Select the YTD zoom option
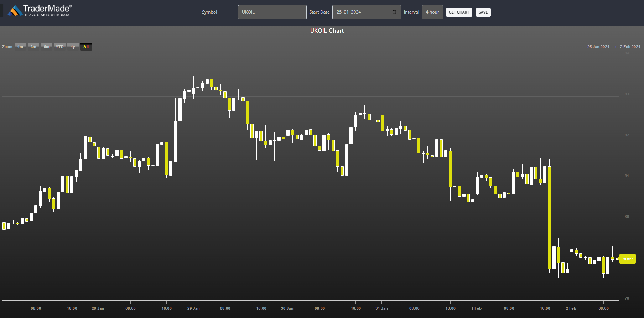644x318 pixels. pos(60,47)
